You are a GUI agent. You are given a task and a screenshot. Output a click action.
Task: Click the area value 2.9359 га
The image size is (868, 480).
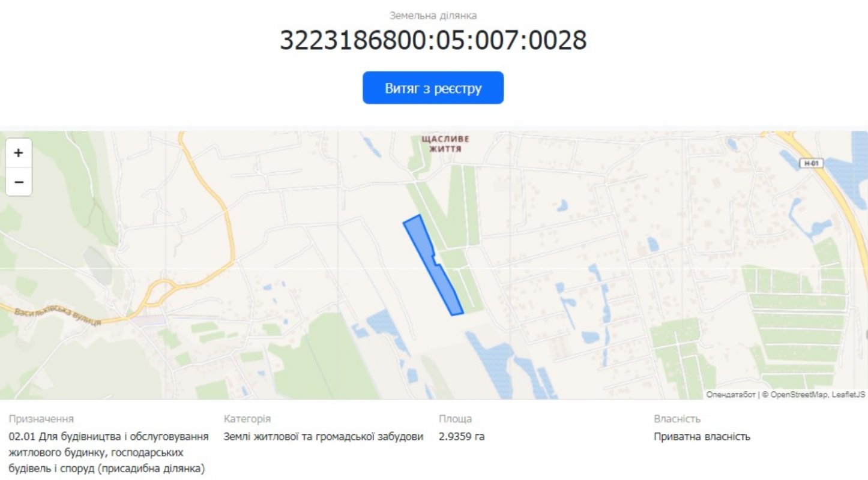click(462, 437)
